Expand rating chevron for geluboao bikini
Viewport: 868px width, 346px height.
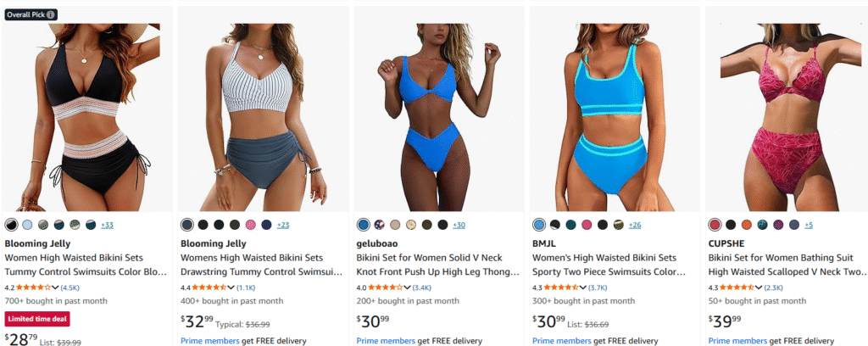tap(407, 287)
